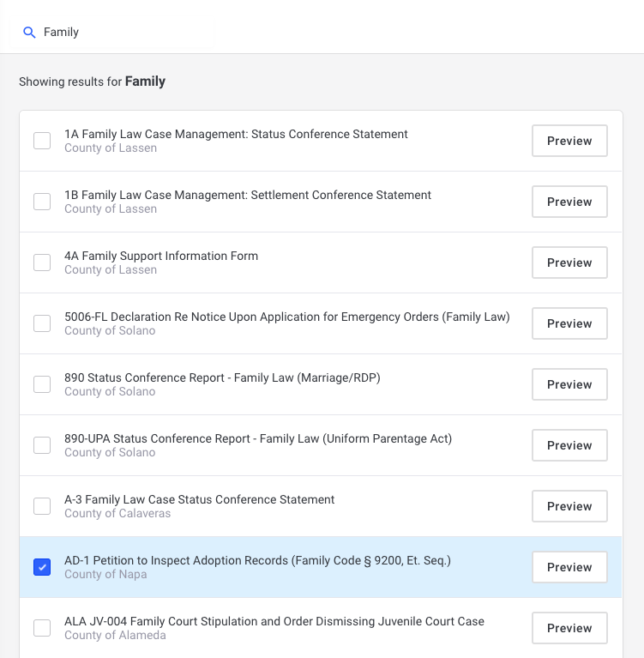
Task: Click the 890 Status Conference Report Marriage/RDP title
Action: (222, 377)
